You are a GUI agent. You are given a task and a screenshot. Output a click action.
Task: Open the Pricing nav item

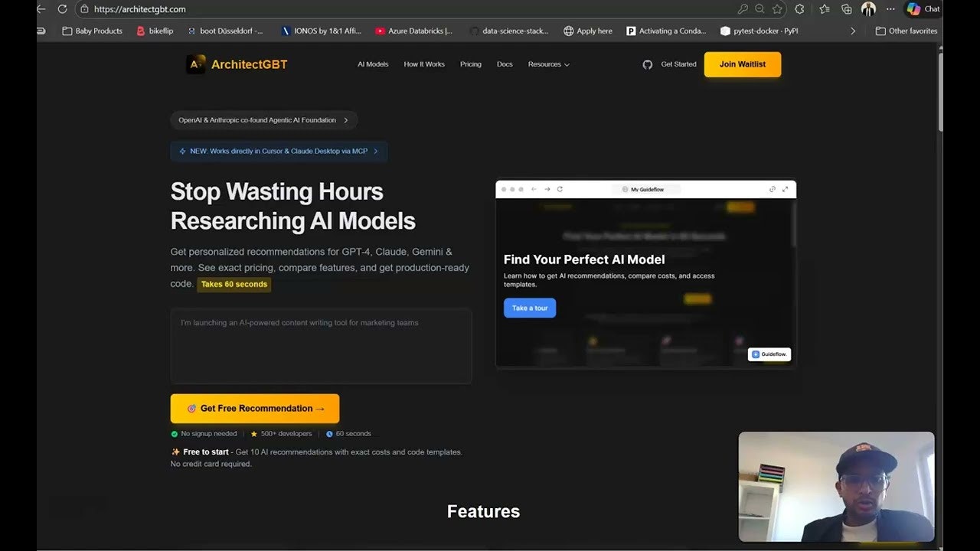(471, 64)
